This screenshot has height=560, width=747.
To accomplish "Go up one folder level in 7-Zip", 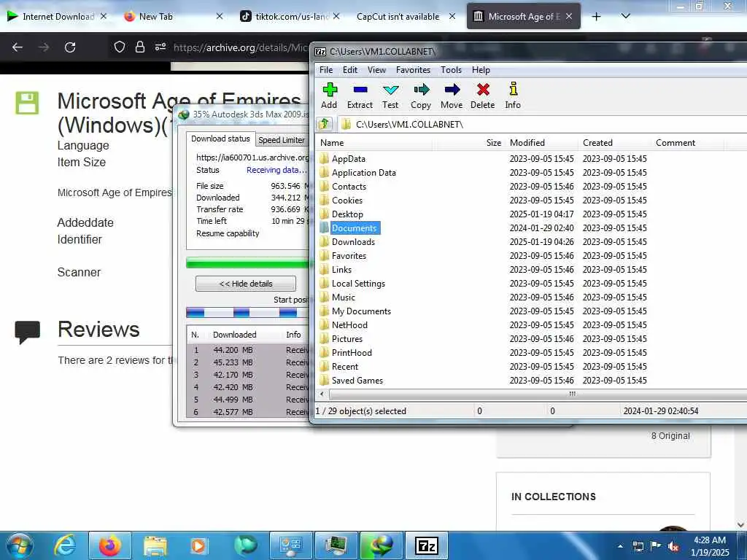I will tap(325, 124).
